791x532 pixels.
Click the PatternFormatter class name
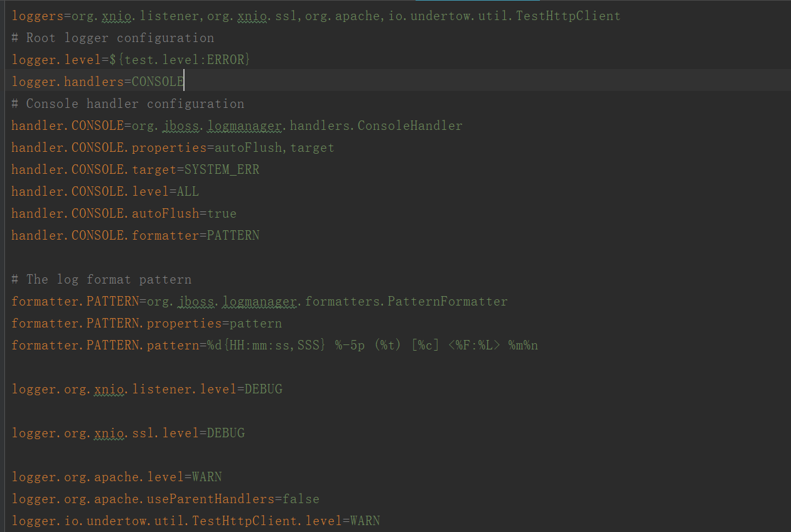point(448,301)
